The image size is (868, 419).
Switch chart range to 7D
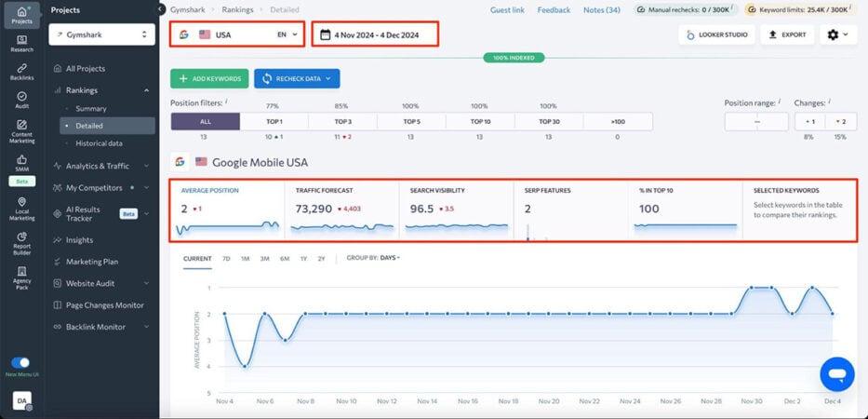[x=226, y=258]
